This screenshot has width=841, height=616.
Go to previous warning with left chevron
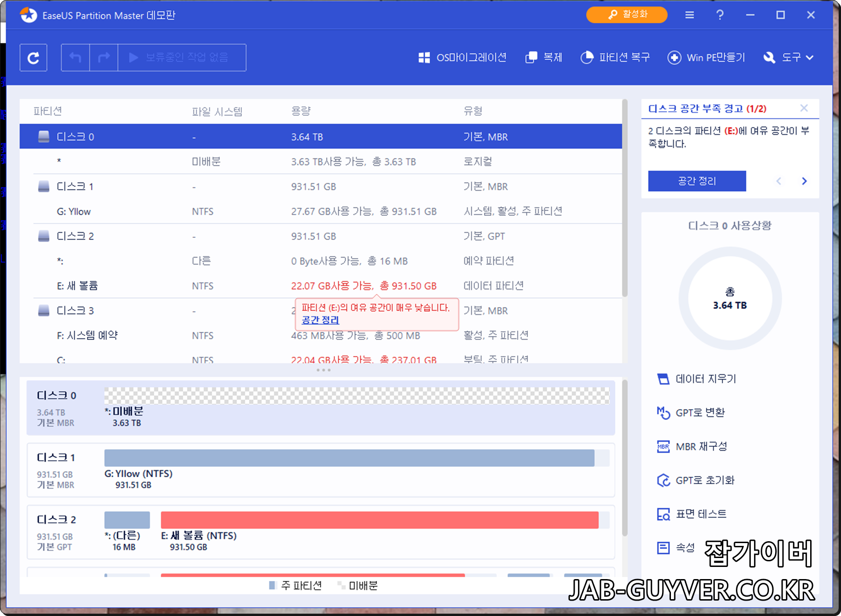coord(778,181)
